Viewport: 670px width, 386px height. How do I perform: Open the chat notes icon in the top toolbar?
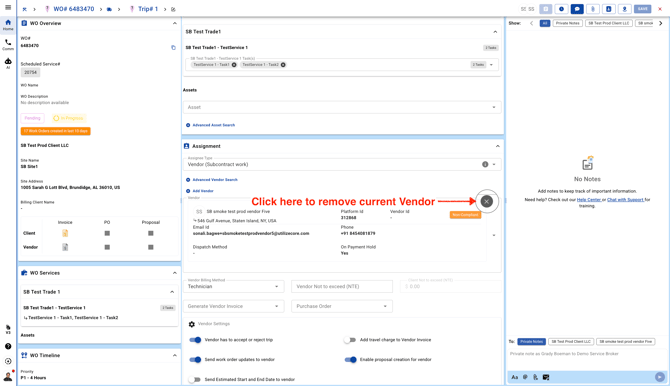pyautogui.click(x=577, y=9)
